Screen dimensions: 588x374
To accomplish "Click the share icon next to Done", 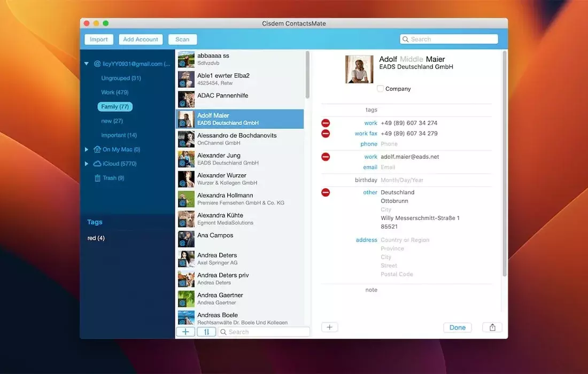I will pyautogui.click(x=492, y=328).
